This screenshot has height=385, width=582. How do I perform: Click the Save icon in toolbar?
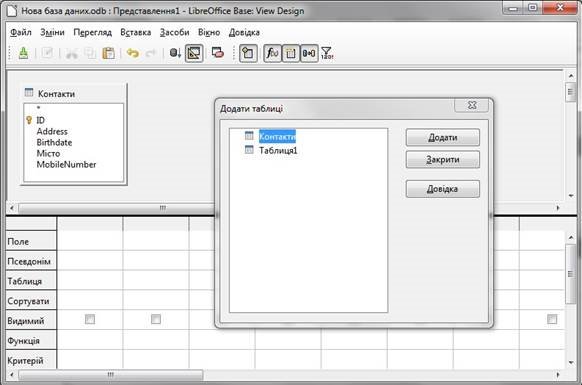(23, 53)
